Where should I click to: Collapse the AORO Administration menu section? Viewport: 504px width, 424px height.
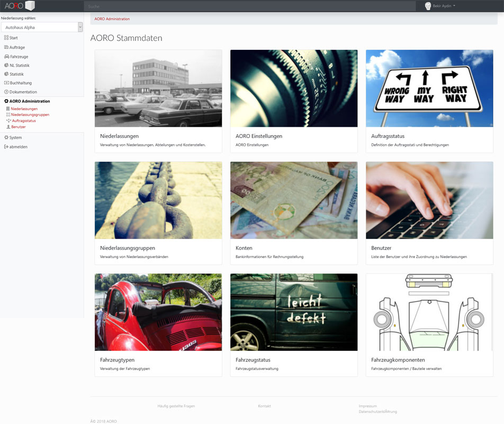pyautogui.click(x=30, y=101)
